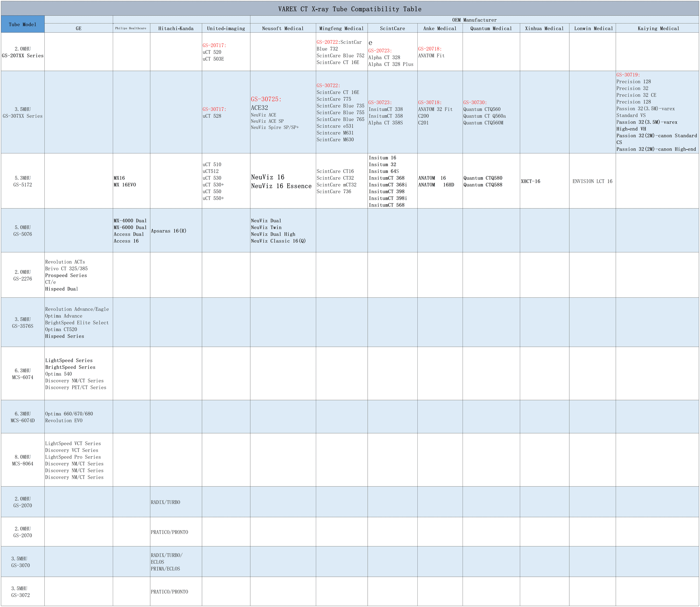The image size is (700, 607).
Task: Select the "GS-2276" tube model label
Action: [x=23, y=279]
